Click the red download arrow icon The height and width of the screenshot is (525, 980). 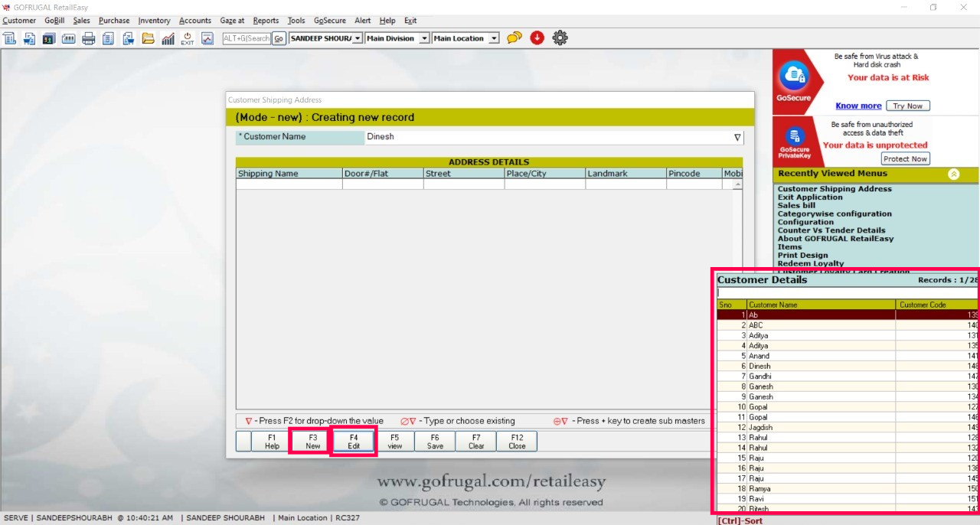point(537,37)
